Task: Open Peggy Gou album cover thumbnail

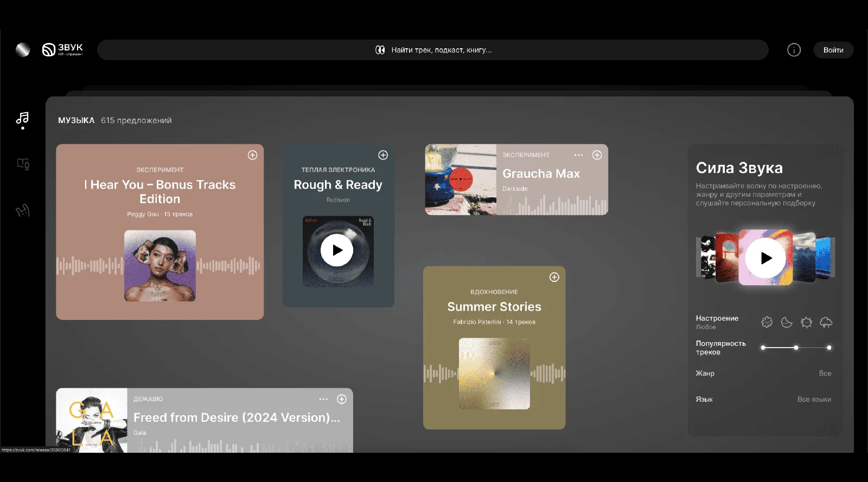Action: [160, 266]
